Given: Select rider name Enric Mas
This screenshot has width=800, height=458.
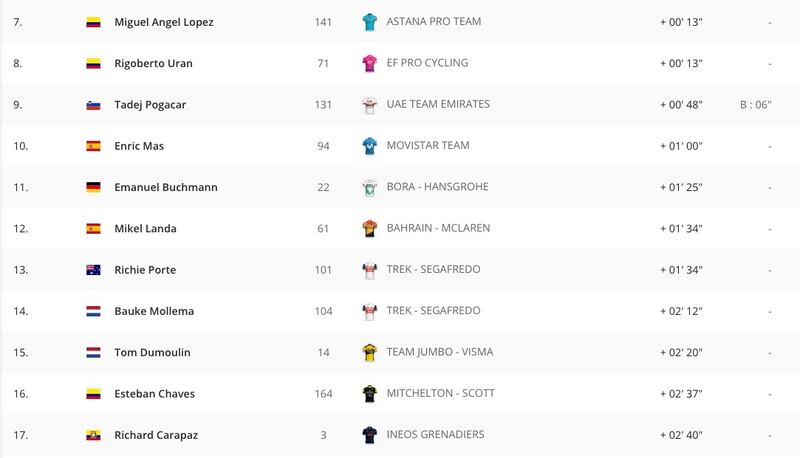Looking at the screenshot, I should coord(139,146).
